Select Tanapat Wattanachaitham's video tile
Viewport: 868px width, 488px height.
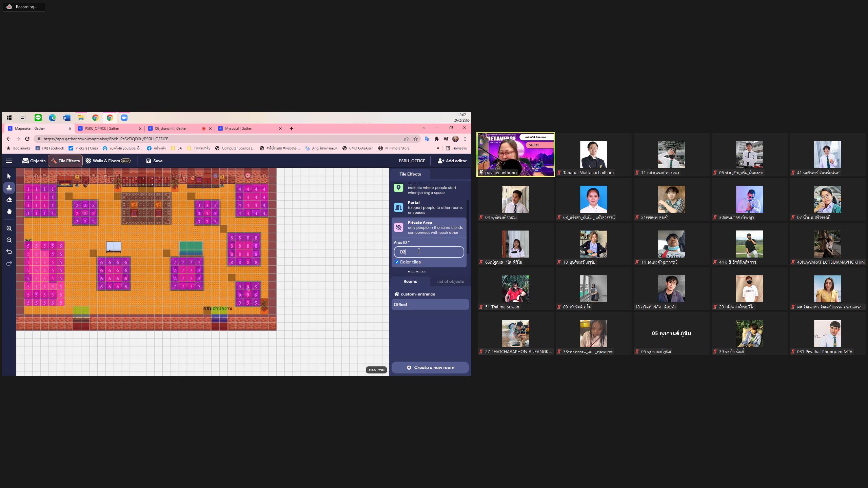[x=594, y=155]
